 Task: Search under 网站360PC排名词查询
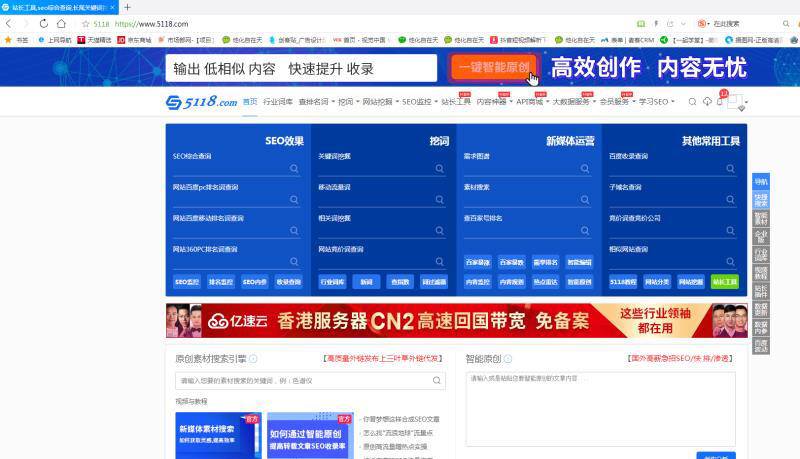(294, 262)
